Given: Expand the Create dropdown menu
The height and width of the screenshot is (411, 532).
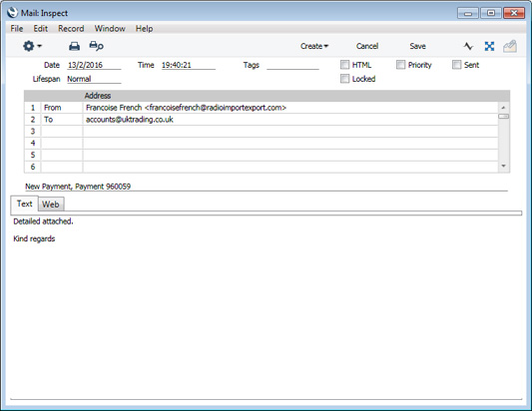Looking at the screenshot, I should pos(314,46).
